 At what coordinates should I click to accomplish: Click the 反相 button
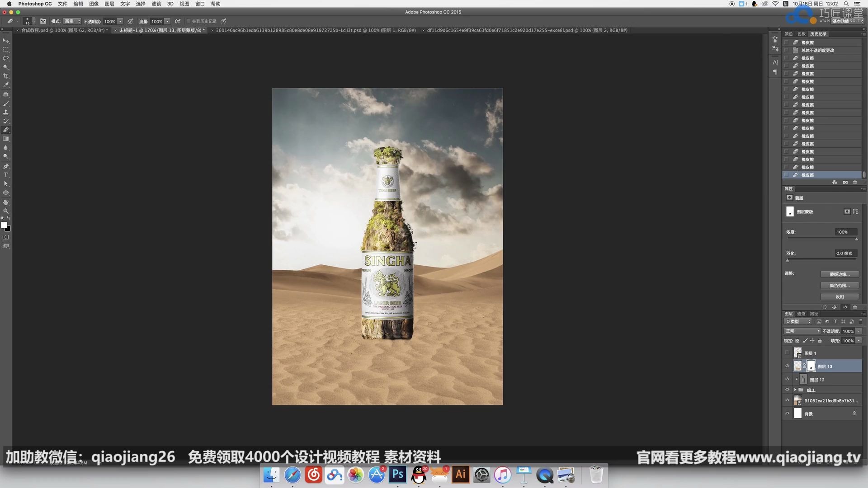840,297
